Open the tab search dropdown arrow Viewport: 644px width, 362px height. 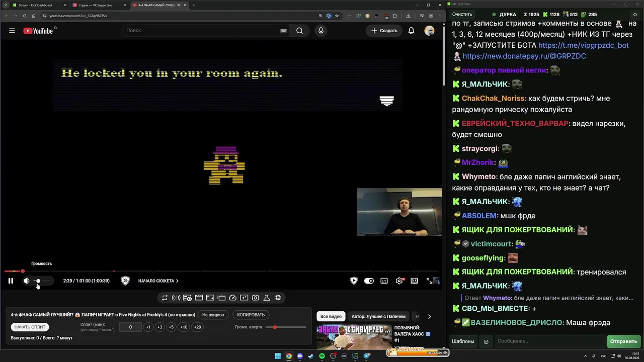tap(5, 5)
